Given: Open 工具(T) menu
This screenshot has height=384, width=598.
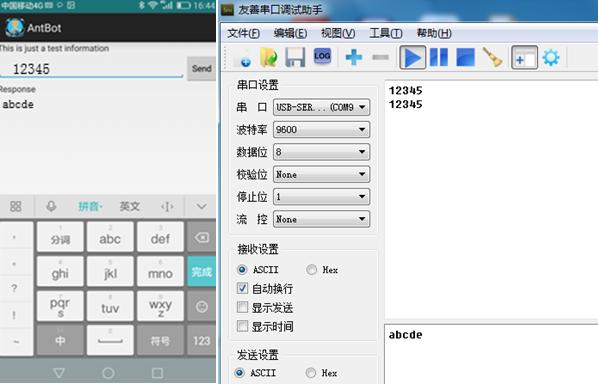Looking at the screenshot, I should point(386,34).
